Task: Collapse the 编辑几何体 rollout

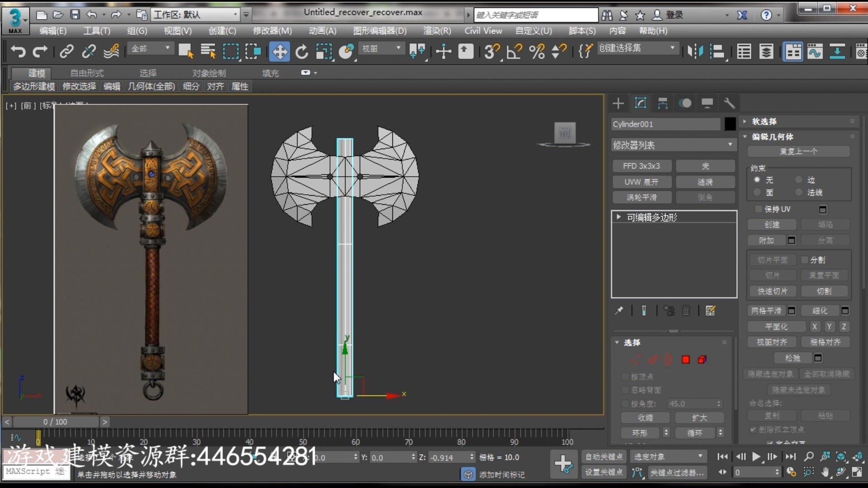Action: click(773, 136)
